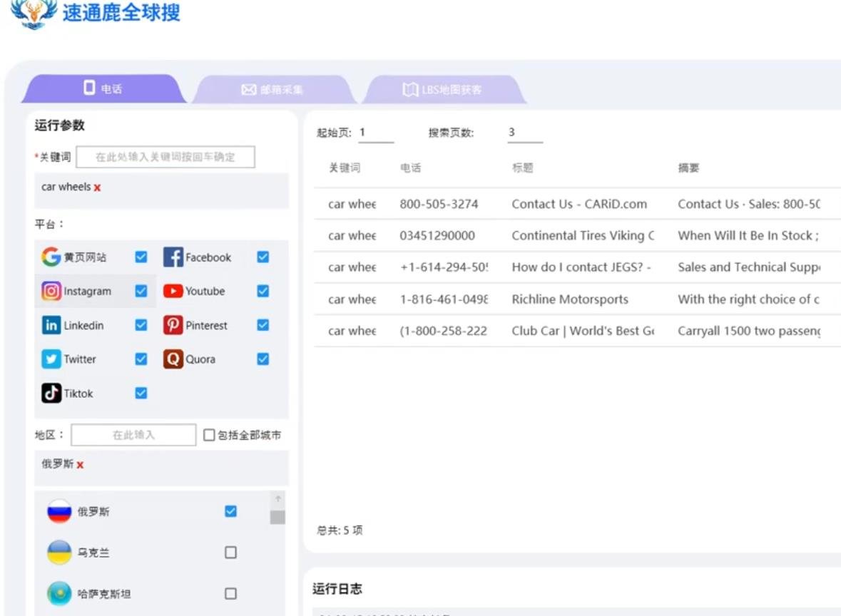Uncheck the Tiktok platform checkbox

[x=141, y=393]
